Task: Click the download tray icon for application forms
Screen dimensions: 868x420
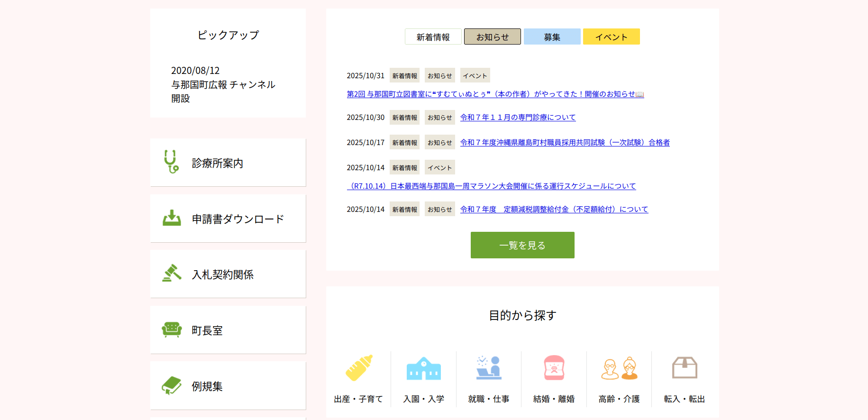Action: point(172,218)
